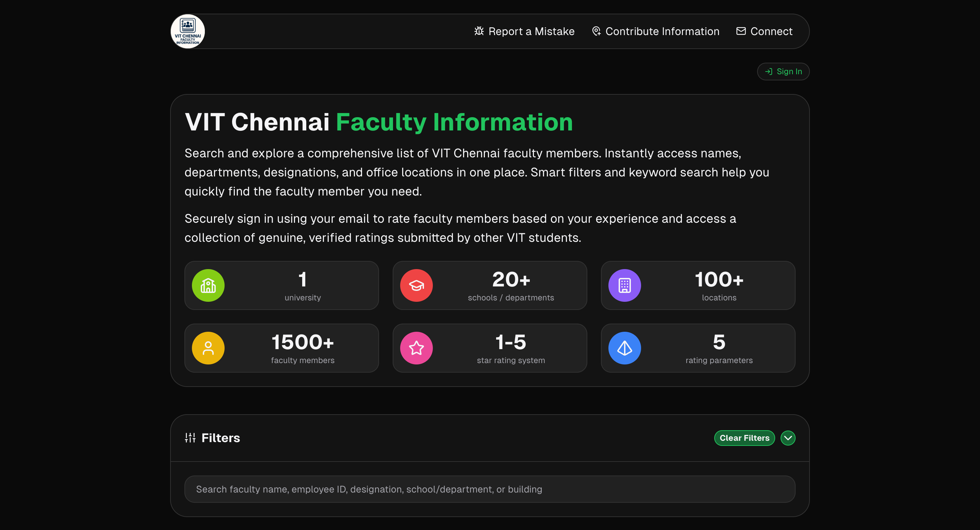This screenshot has height=530, width=980.
Task: Click the blue rating parameters icon
Action: pyautogui.click(x=624, y=348)
